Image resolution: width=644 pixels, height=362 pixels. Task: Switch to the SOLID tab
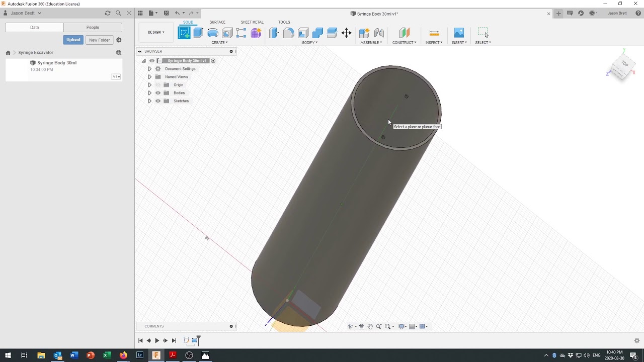tap(188, 22)
